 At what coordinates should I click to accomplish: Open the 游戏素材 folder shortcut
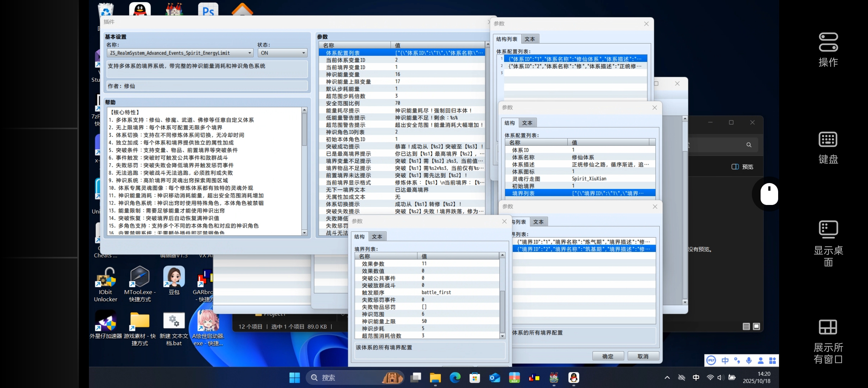coord(140,328)
